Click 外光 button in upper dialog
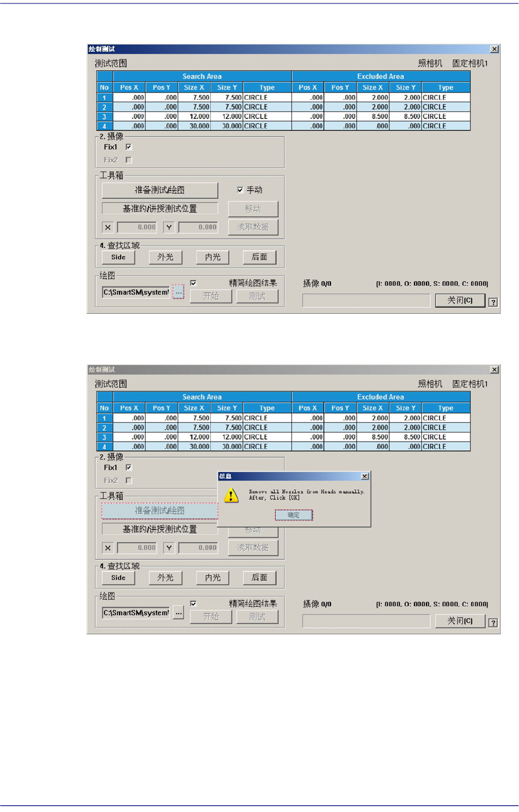 click(x=165, y=257)
